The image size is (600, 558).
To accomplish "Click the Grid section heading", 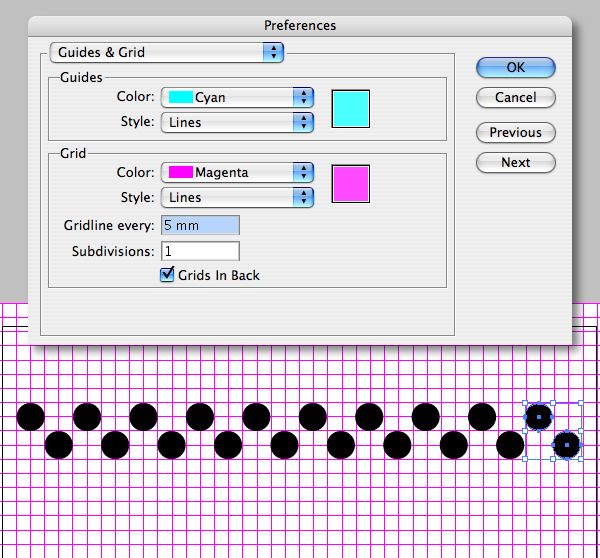I will tap(73, 153).
